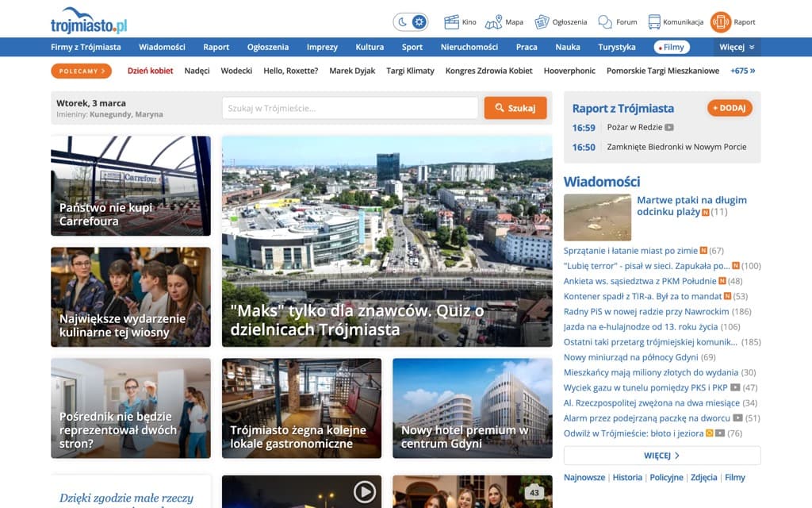Click the Mapa icon in the header
Screen dimensions: 812x508
496,21
